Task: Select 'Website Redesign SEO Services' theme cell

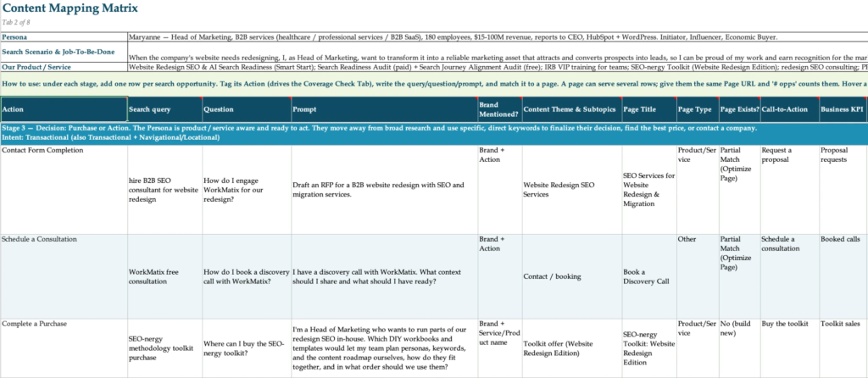Action: [x=572, y=189]
